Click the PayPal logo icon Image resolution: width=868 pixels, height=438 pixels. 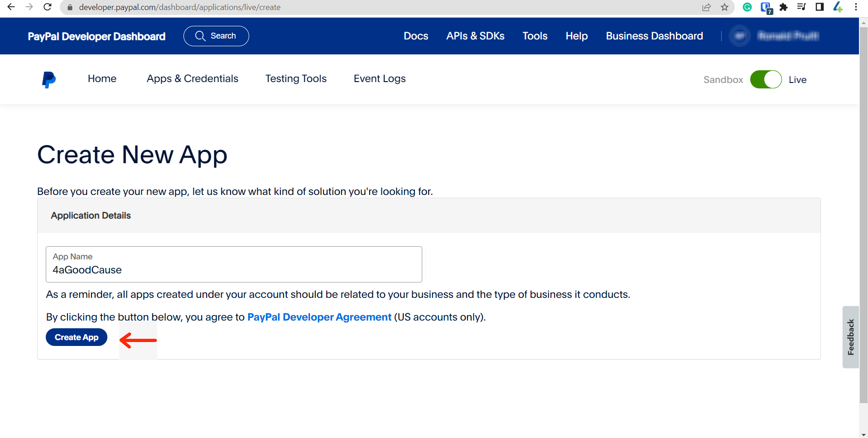click(x=48, y=79)
